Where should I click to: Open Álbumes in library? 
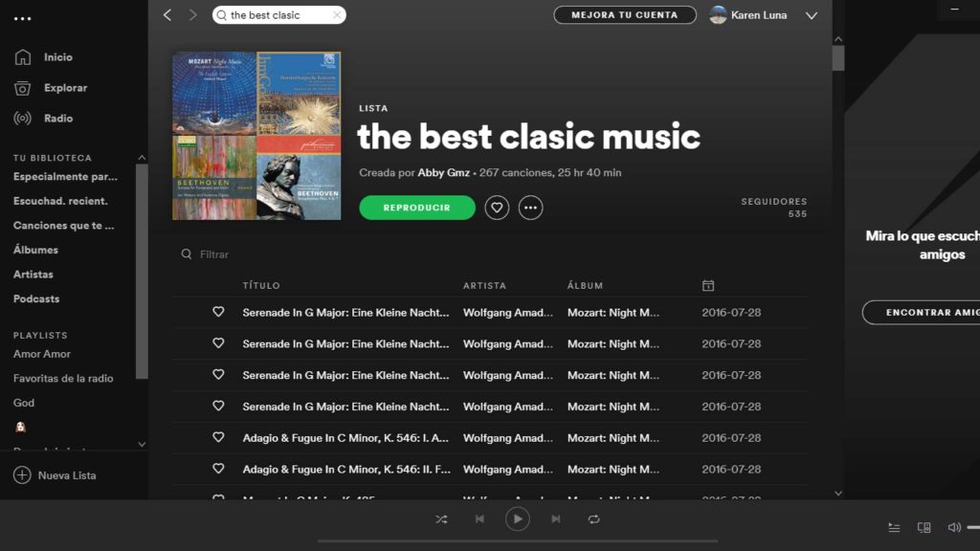35,250
